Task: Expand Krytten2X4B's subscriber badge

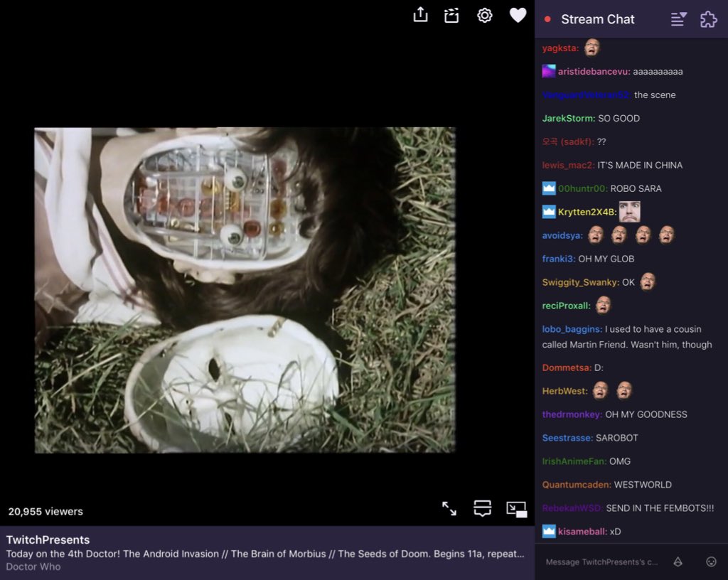Action: pyautogui.click(x=547, y=211)
